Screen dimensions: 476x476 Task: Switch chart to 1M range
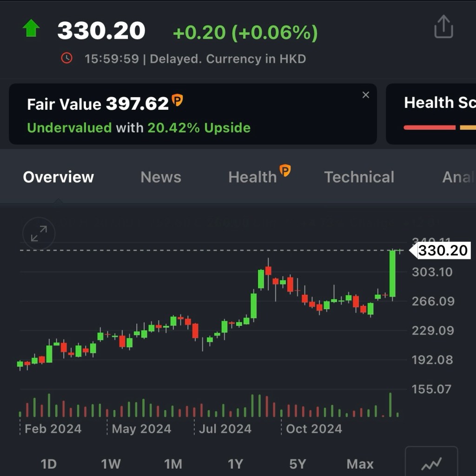click(173, 463)
